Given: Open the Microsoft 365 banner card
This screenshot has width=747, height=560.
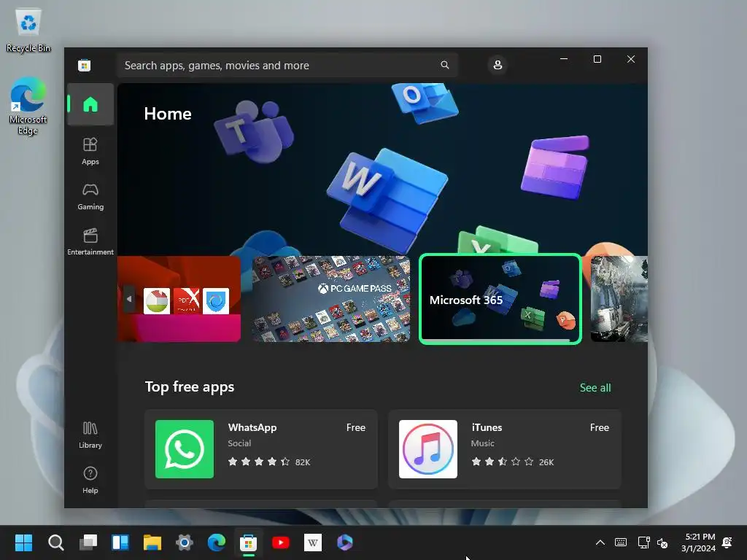Looking at the screenshot, I should [x=500, y=298].
